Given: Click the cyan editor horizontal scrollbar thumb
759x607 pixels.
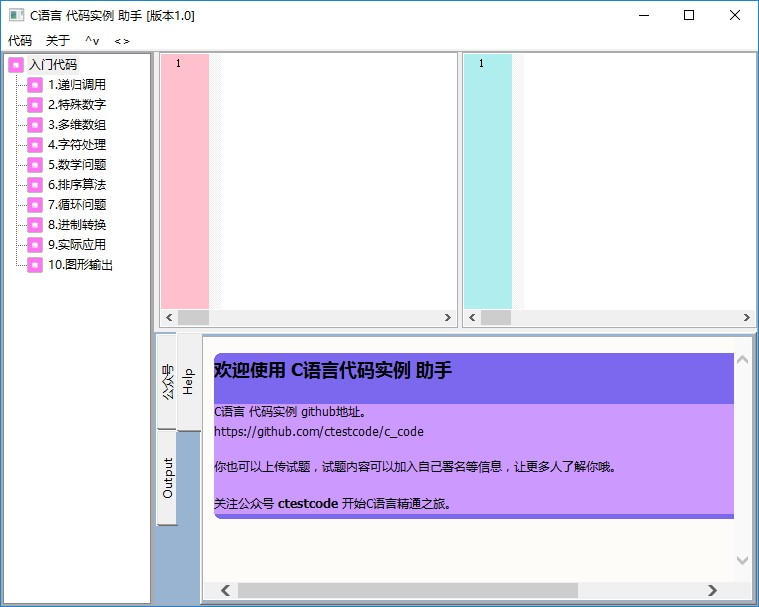Looking at the screenshot, I should pyautogui.click(x=496, y=318).
